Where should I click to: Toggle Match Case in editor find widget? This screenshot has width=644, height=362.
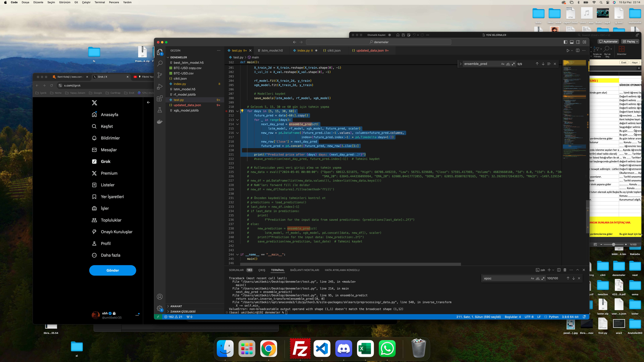click(x=503, y=64)
